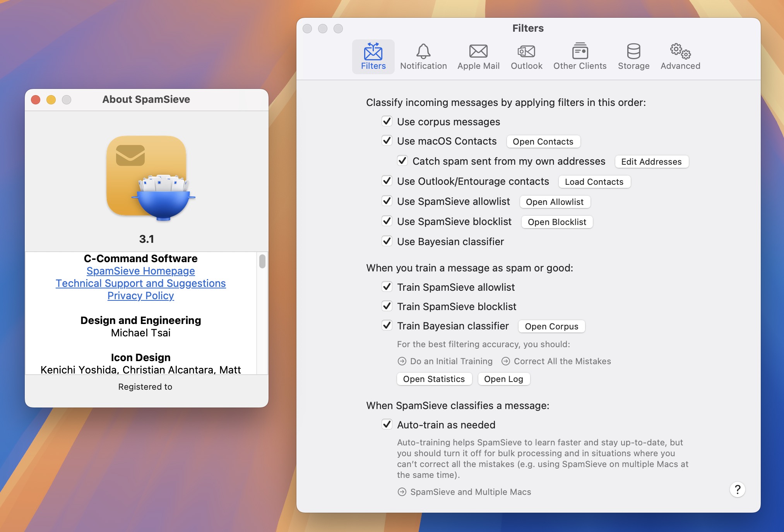This screenshot has width=784, height=532.
Task: Toggle Use Outlook/Entourage contacts checkbox
Action: click(387, 181)
